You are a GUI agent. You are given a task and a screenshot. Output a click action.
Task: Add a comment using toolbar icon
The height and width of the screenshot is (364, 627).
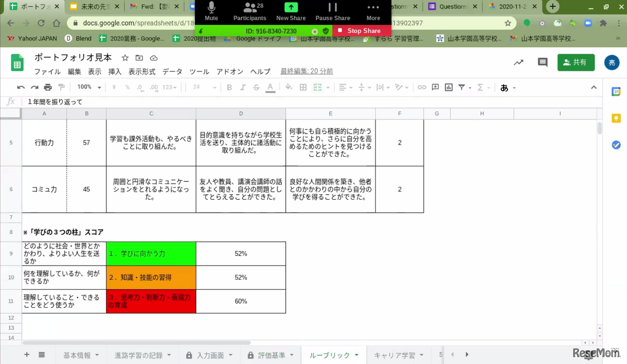435,88
